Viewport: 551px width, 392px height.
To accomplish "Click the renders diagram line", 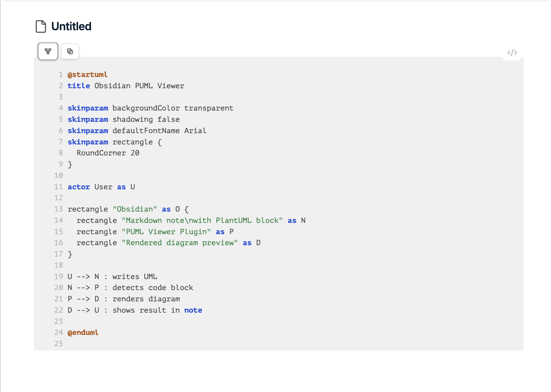I will click(124, 299).
